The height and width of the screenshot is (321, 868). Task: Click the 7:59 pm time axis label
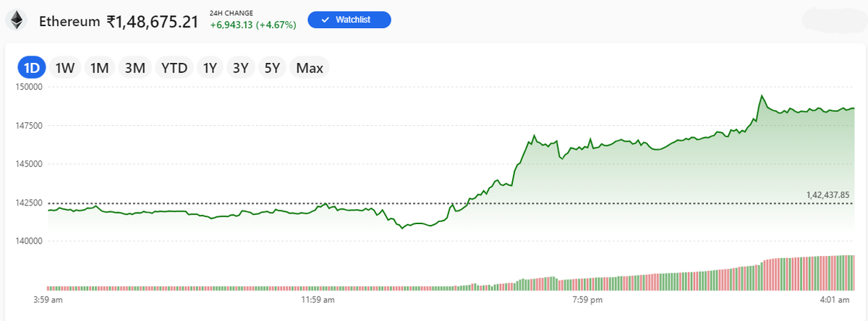[x=587, y=299]
